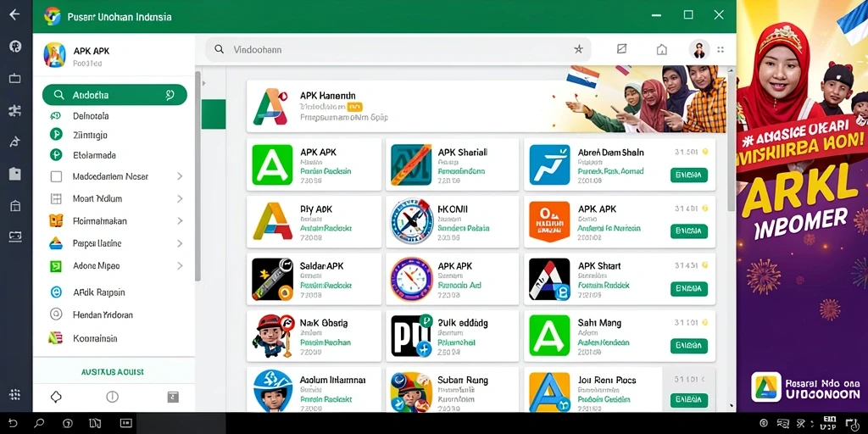
Task: Open the home icon in top toolbar
Action: pos(661,50)
